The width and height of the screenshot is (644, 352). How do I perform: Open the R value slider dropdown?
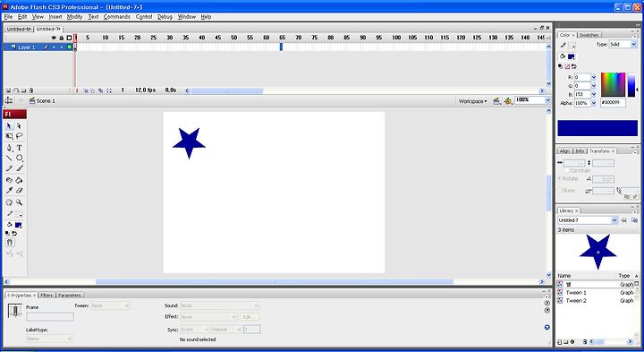(x=594, y=77)
